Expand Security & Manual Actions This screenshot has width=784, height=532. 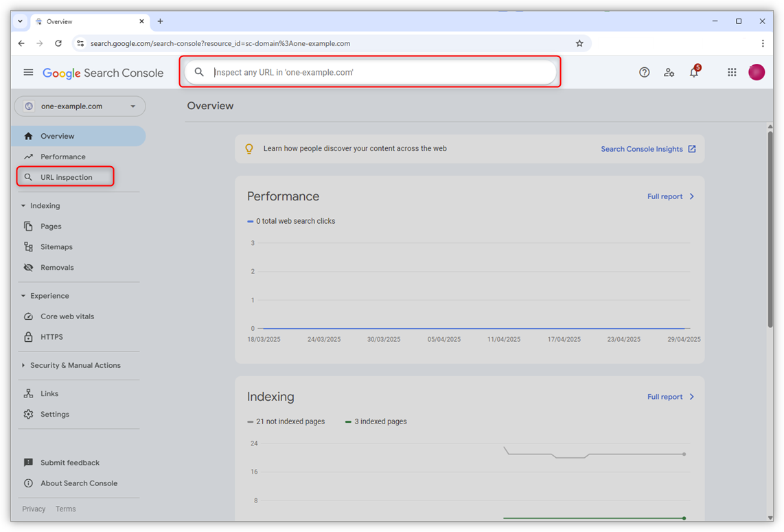(76, 365)
